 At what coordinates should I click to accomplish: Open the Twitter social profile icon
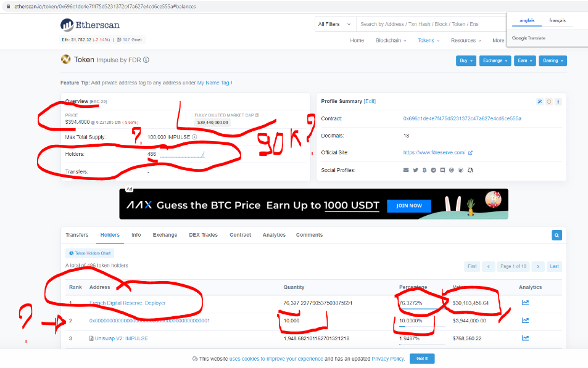[x=415, y=170]
